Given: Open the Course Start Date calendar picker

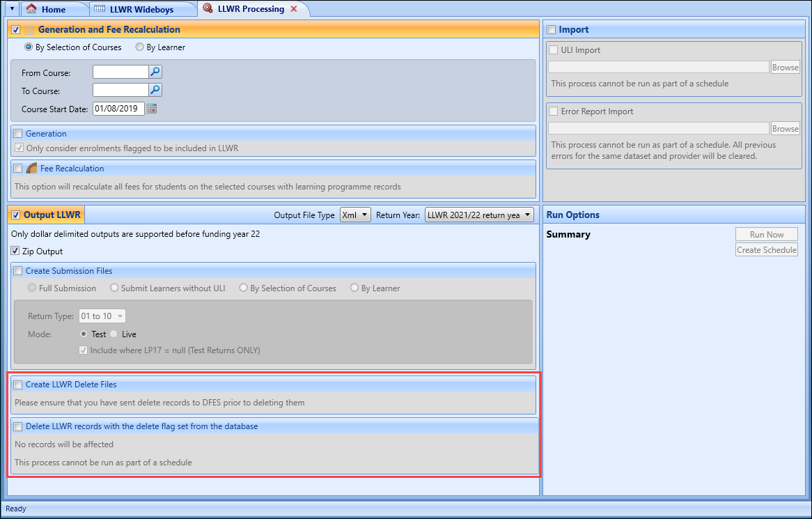Looking at the screenshot, I should [x=151, y=109].
